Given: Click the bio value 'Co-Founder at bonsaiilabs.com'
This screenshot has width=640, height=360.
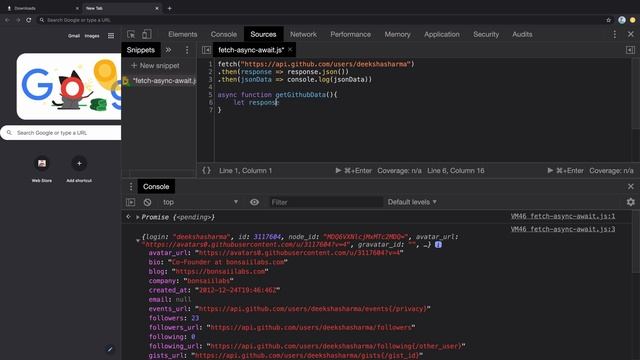Looking at the screenshot, I should [228, 262].
